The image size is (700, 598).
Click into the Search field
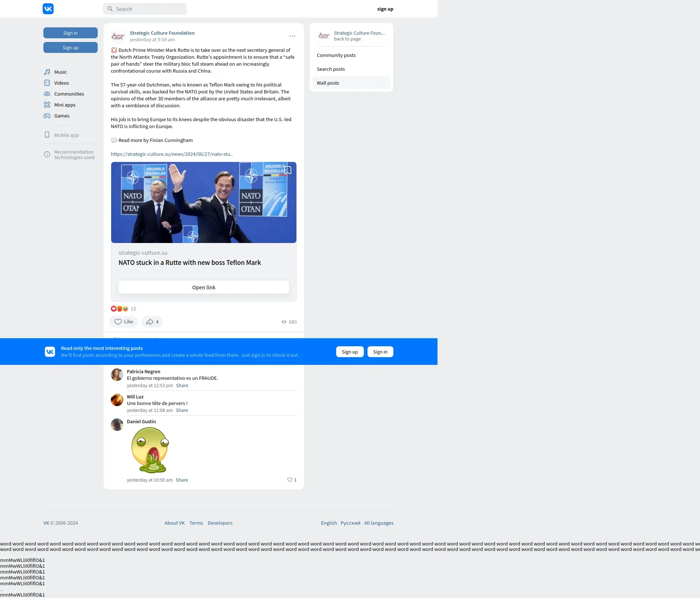click(145, 9)
